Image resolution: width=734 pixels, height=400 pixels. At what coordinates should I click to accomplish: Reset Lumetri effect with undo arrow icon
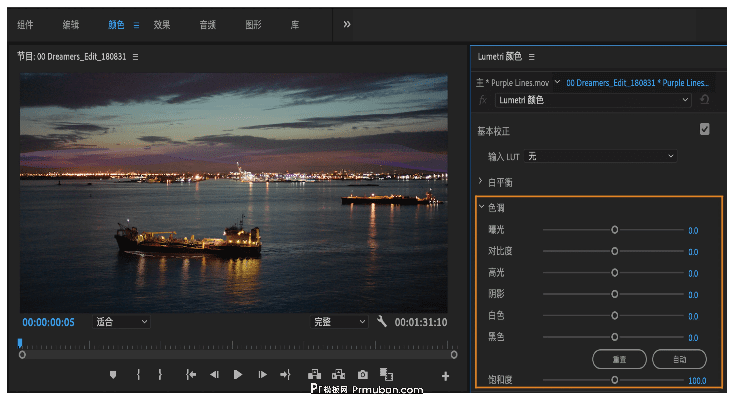(x=705, y=99)
